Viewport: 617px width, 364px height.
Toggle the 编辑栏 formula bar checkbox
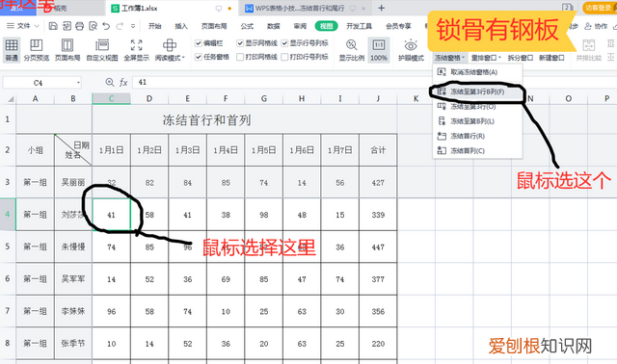point(199,43)
